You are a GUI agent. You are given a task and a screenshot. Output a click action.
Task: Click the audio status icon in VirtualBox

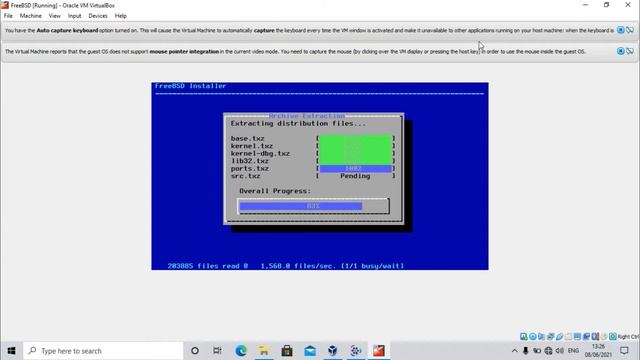(541, 337)
